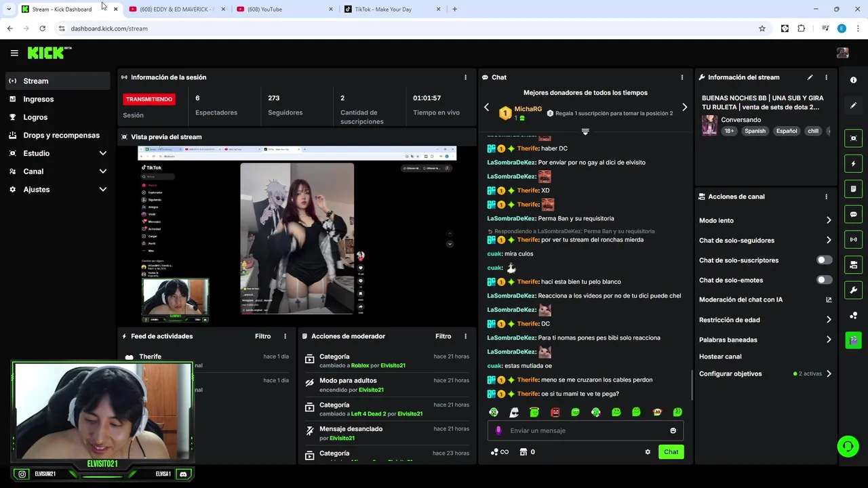Open session information three-dot menu
This screenshot has width=868, height=488.
(465, 77)
